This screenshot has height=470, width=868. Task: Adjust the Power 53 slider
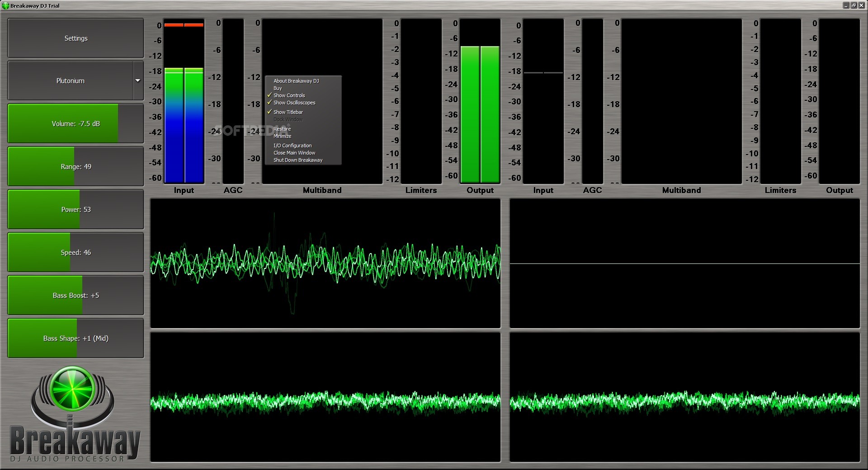75,210
